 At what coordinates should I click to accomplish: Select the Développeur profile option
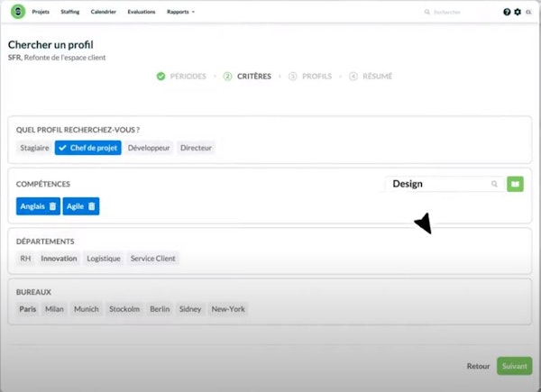tap(149, 148)
